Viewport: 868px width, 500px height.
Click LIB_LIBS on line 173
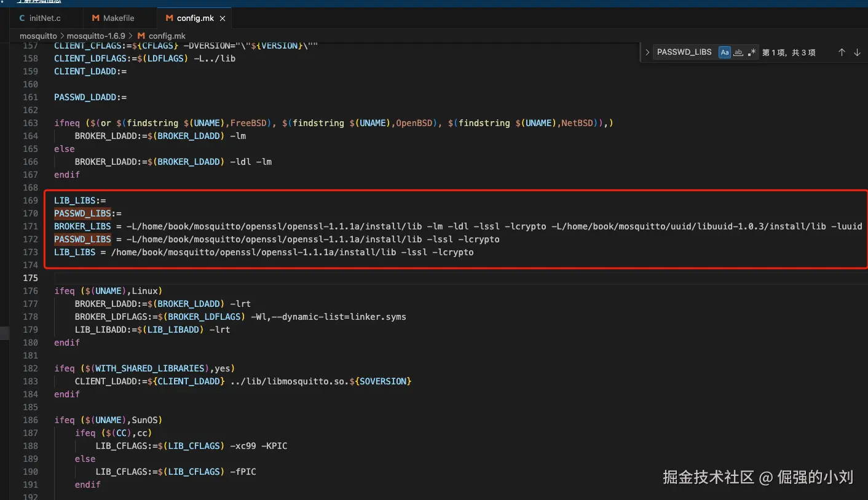pos(75,252)
